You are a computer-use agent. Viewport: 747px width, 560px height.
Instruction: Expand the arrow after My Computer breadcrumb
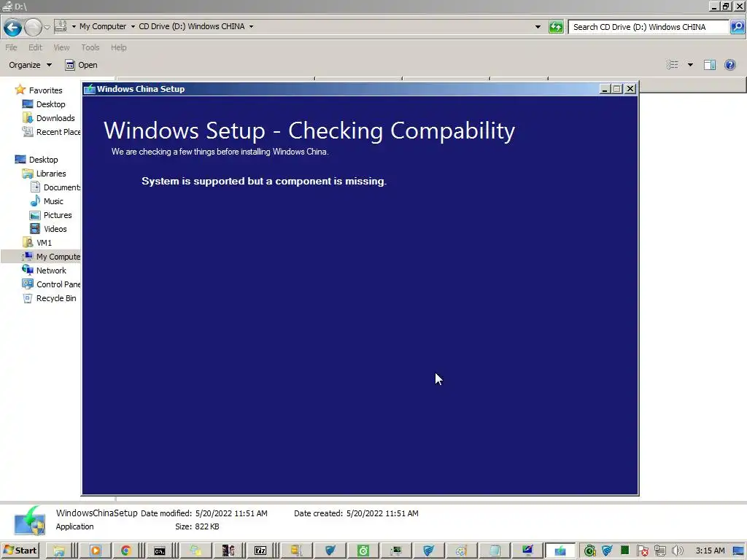pyautogui.click(x=133, y=27)
